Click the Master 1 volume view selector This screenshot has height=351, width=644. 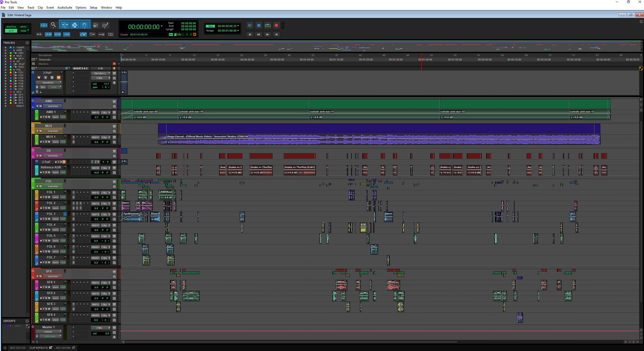tap(49, 332)
